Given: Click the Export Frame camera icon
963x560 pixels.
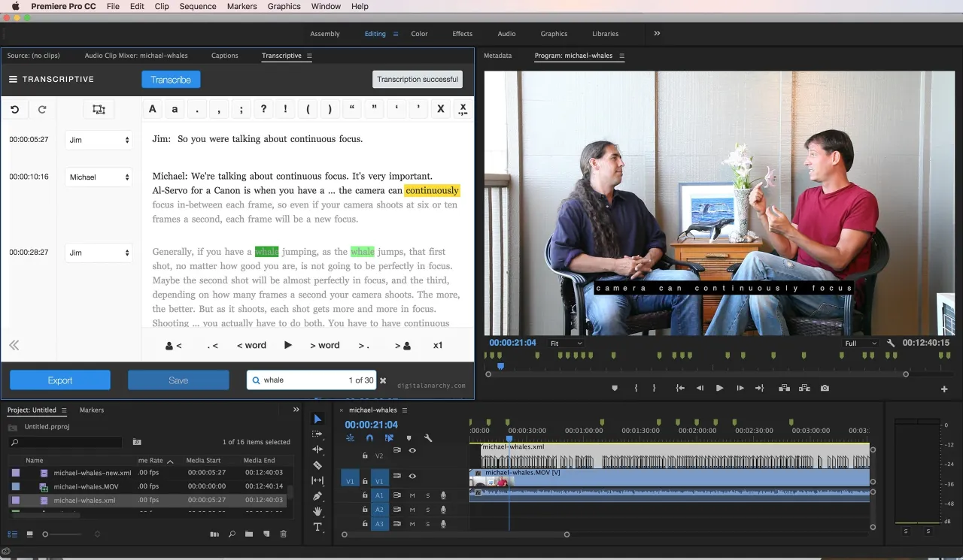Looking at the screenshot, I should [825, 388].
